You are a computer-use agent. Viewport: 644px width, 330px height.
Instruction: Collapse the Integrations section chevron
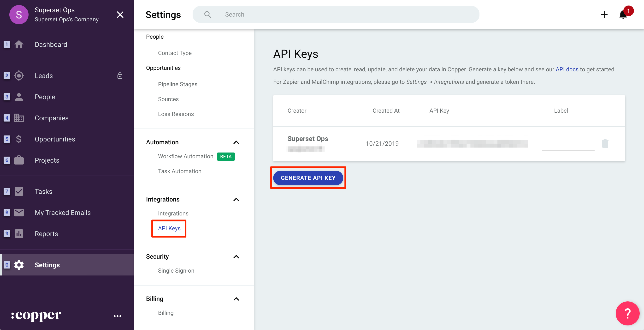(x=236, y=200)
